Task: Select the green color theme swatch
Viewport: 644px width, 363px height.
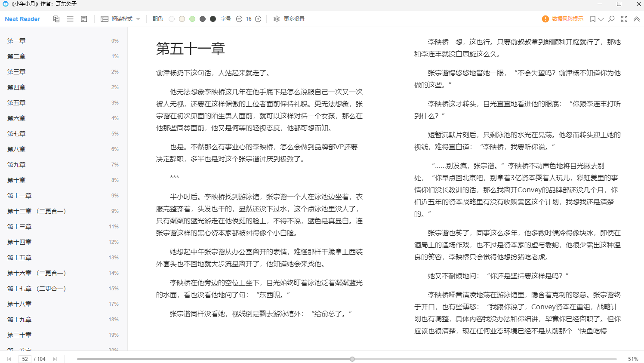Action: [192, 19]
